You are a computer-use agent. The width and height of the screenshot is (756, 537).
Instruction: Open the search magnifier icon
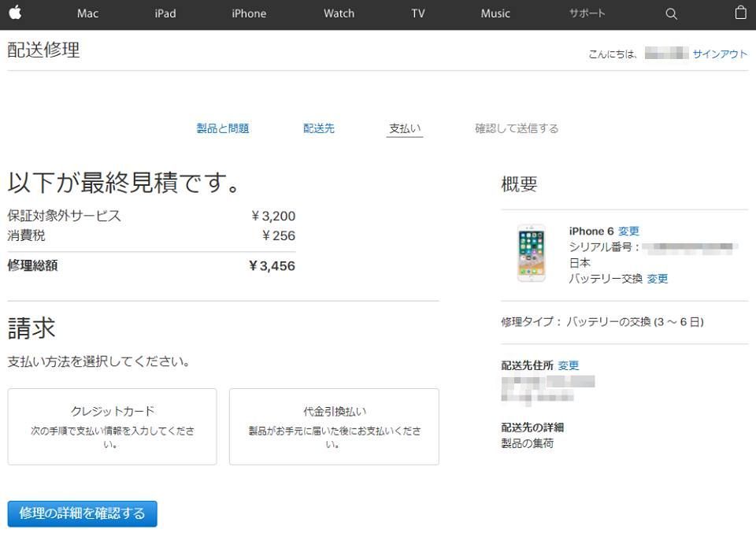[671, 13]
